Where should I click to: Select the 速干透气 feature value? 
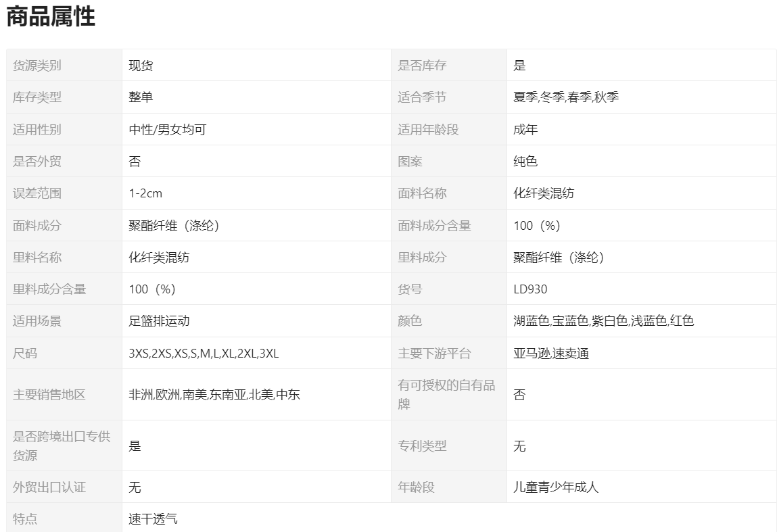[153, 519]
